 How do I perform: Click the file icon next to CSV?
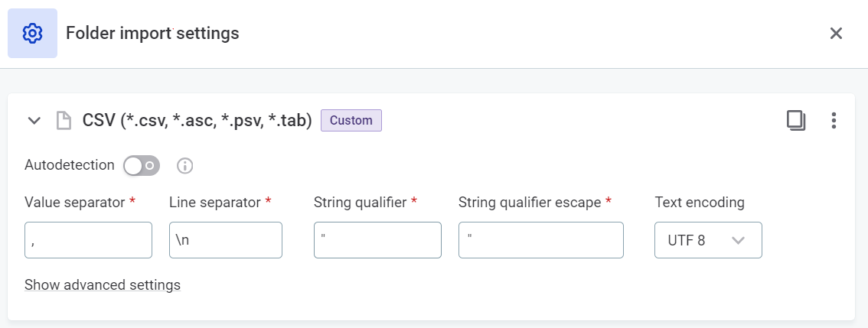pyautogui.click(x=64, y=121)
